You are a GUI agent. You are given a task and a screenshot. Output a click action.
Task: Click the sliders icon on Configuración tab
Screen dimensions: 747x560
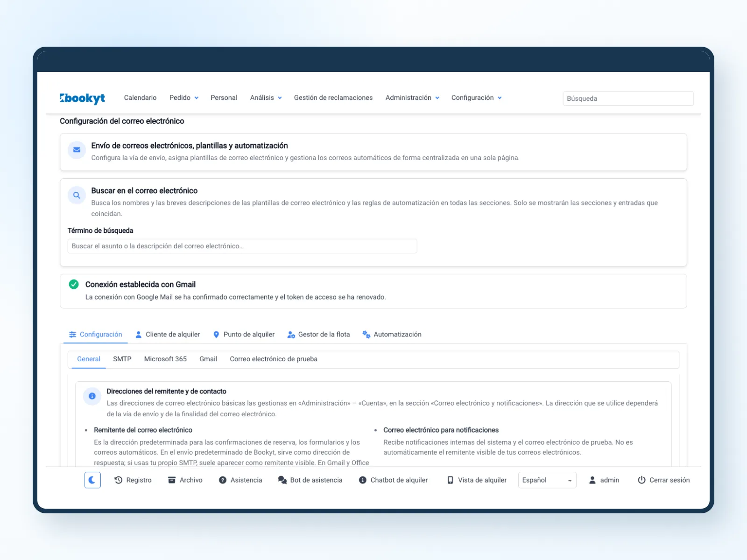tap(73, 335)
